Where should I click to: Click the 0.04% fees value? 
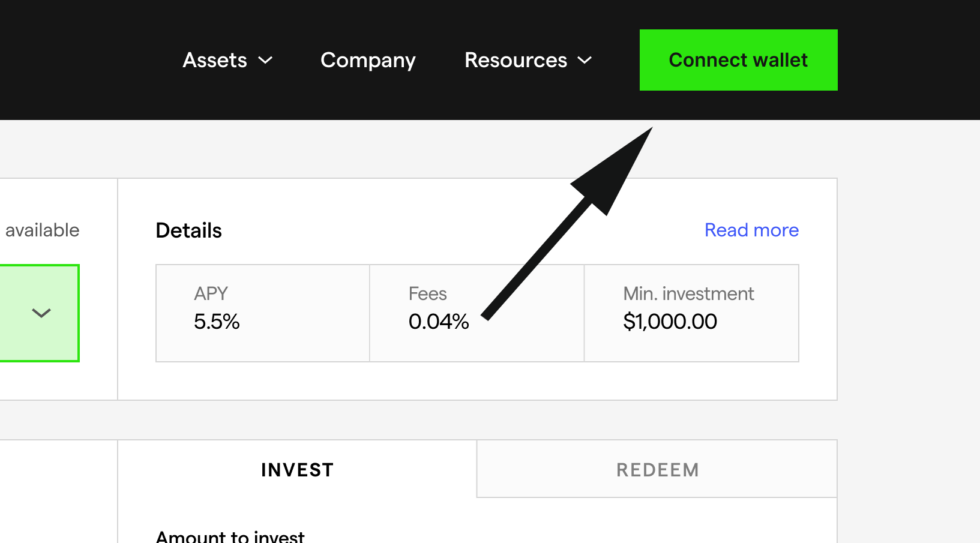point(439,322)
